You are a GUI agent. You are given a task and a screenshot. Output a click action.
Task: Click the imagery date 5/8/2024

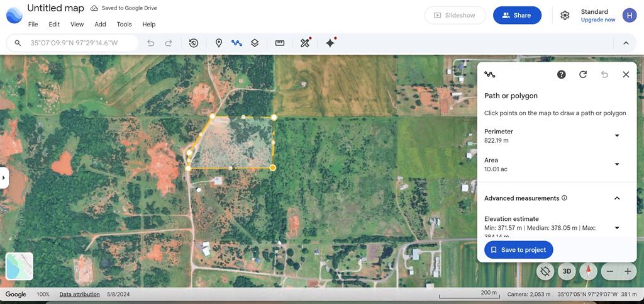click(x=118, y=294)
